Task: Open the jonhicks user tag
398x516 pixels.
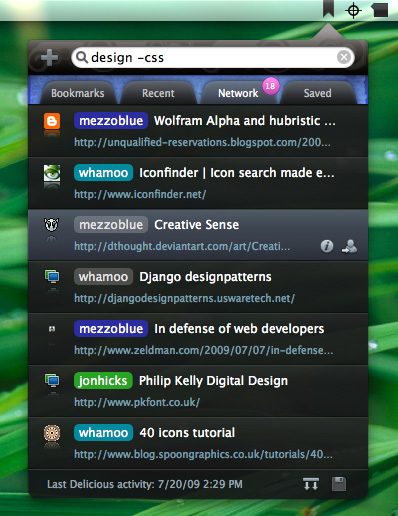Action: point(103,381)
